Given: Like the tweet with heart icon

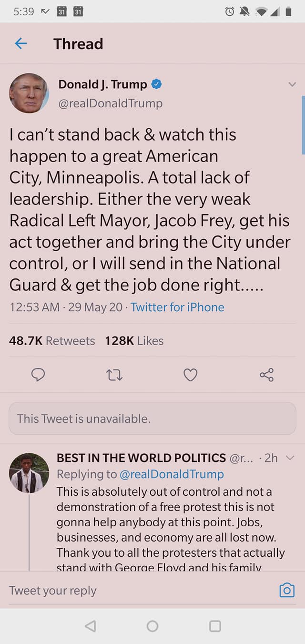Looking at the screenshot, I should 191,375.
